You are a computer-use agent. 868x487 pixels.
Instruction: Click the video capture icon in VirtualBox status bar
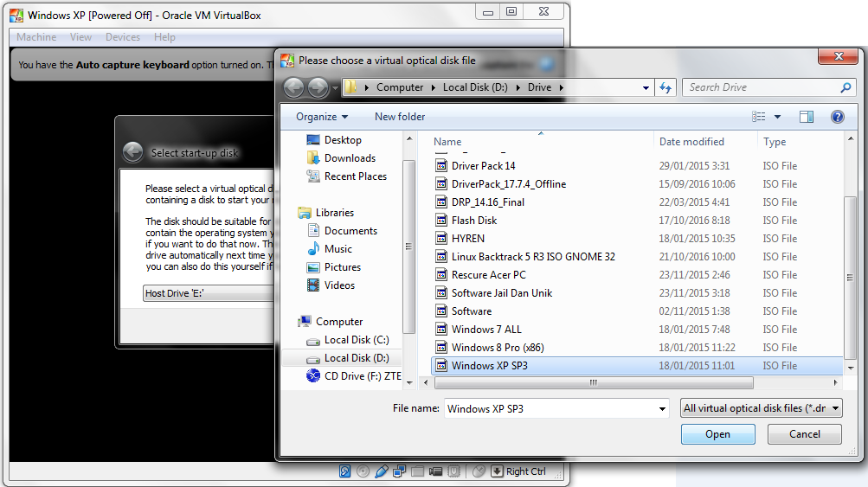coord(435,471)
